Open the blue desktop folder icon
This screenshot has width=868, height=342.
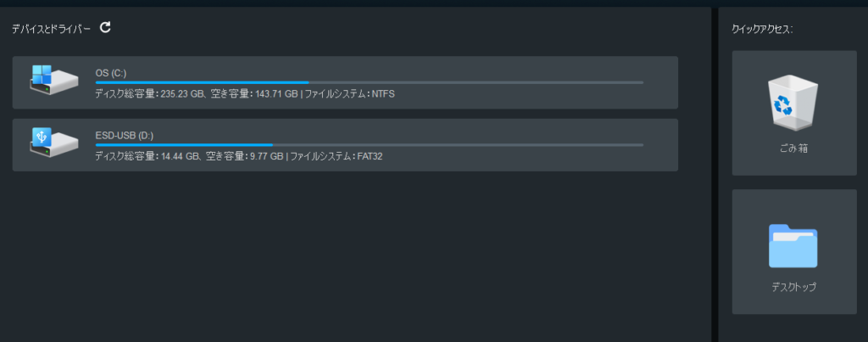pos(793,246)
